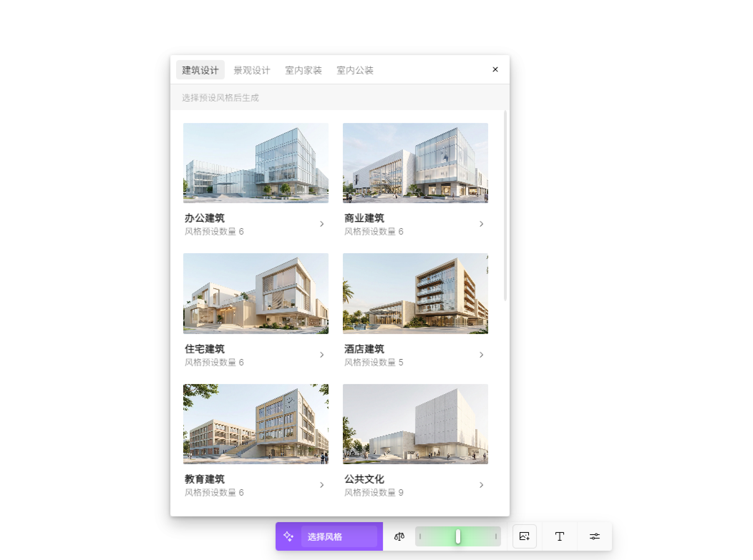Click the balance scale icon
This screenshot has height=560, width=753.
399,536
